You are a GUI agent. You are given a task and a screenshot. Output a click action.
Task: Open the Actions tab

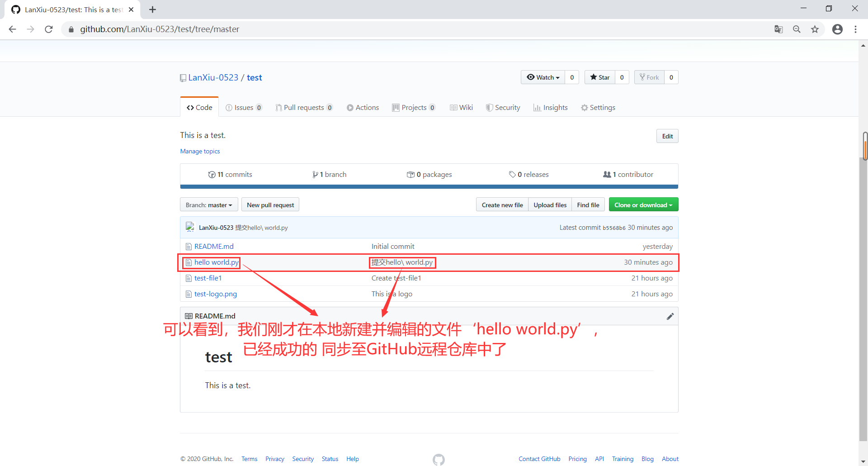coord(363,107)
